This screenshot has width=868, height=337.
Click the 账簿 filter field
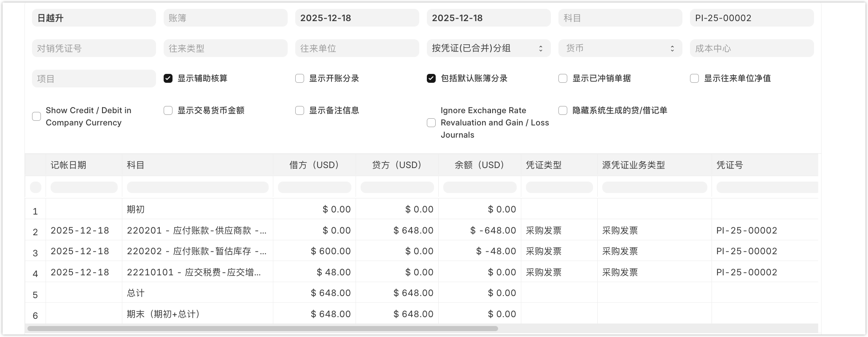(x=225, y=18)
